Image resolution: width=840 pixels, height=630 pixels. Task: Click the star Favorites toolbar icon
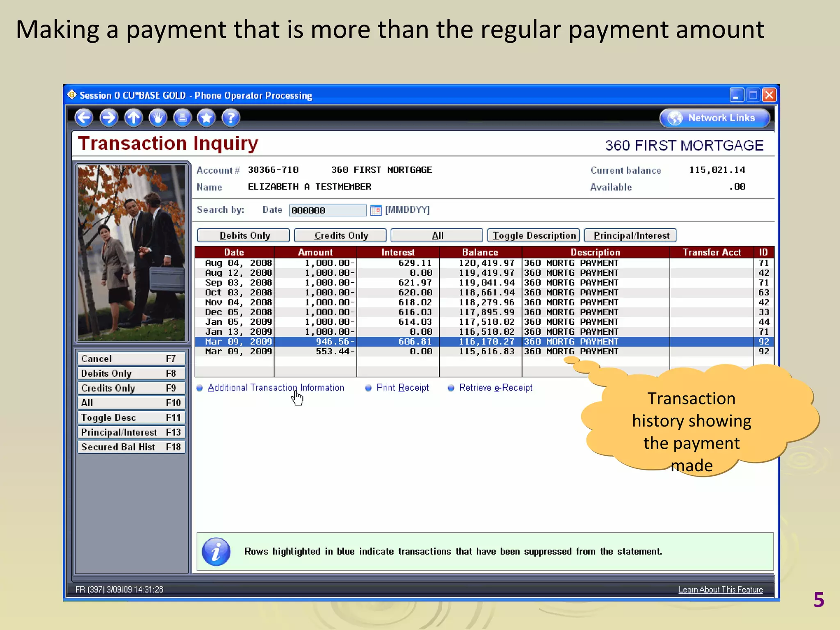click(206, 118)
